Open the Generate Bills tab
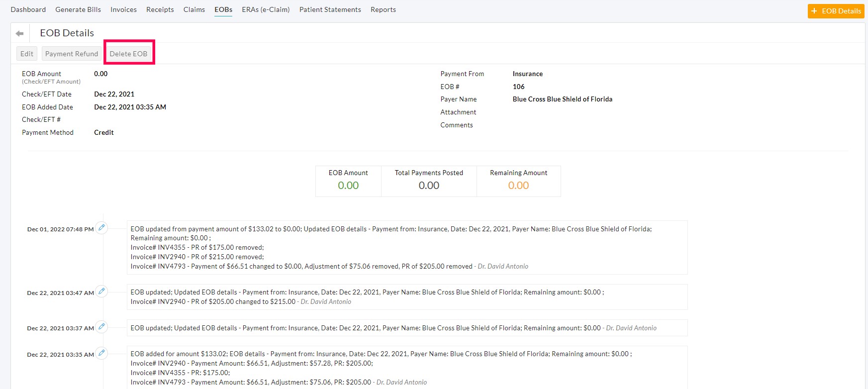 (78, 9)
